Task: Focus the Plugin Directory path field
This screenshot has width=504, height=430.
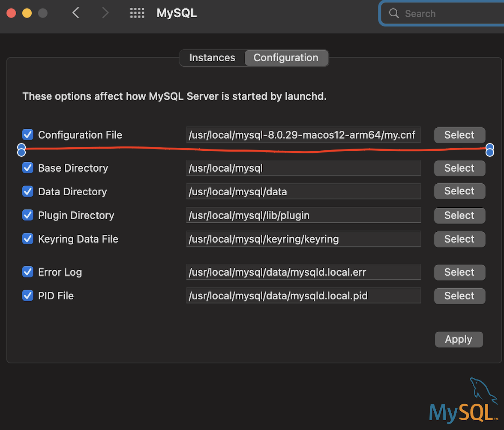Action: [x=303, y=215]
